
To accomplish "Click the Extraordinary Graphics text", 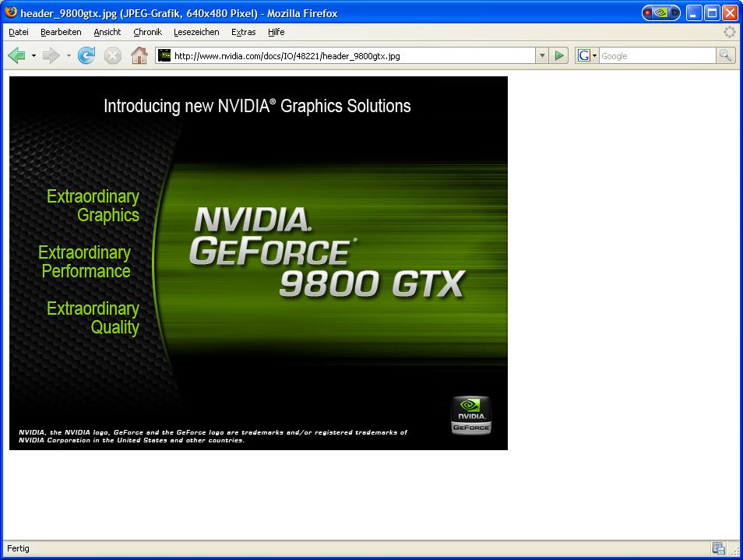I will (93, 206).
